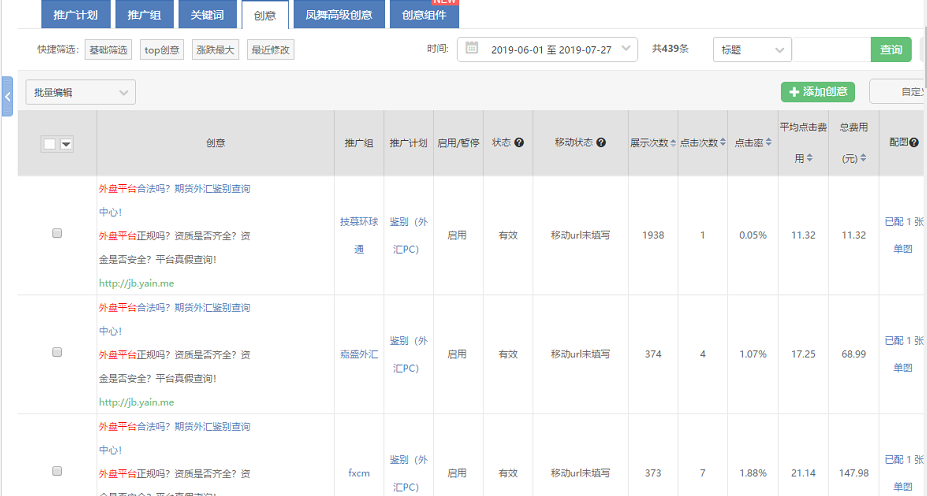This screenshot has width=927, height=496.
Task: Go to 凤舞高级创意 tab
Action: tap(339, 14)
